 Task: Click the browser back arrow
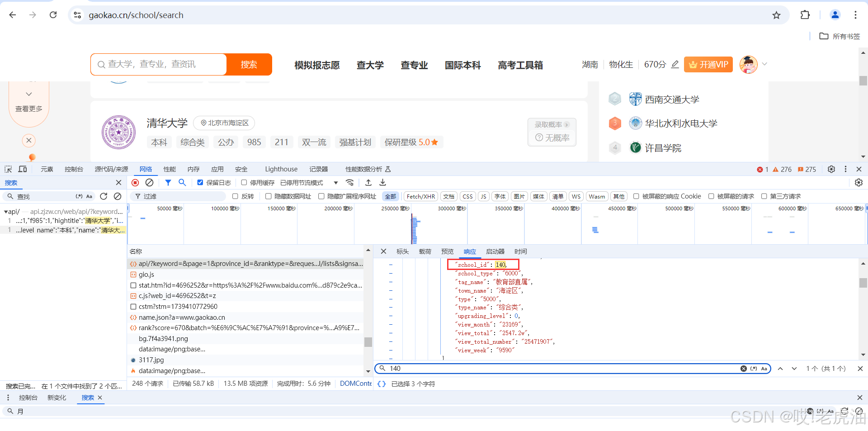13,15
